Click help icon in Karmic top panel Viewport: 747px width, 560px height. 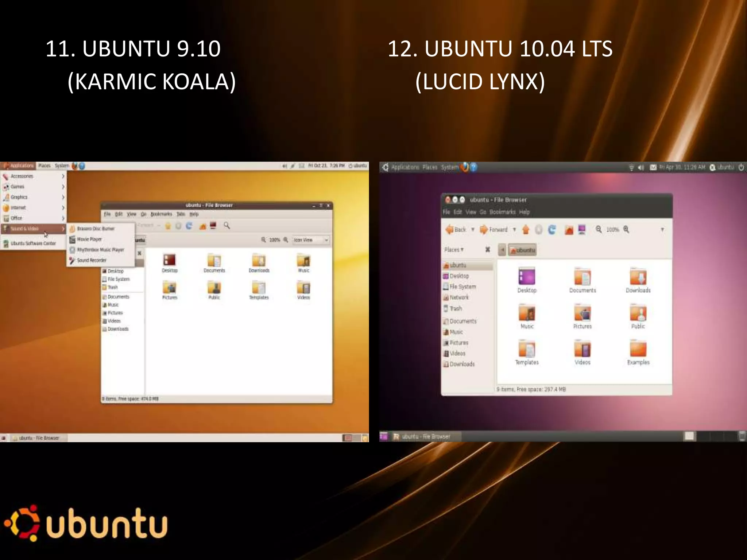82,166
